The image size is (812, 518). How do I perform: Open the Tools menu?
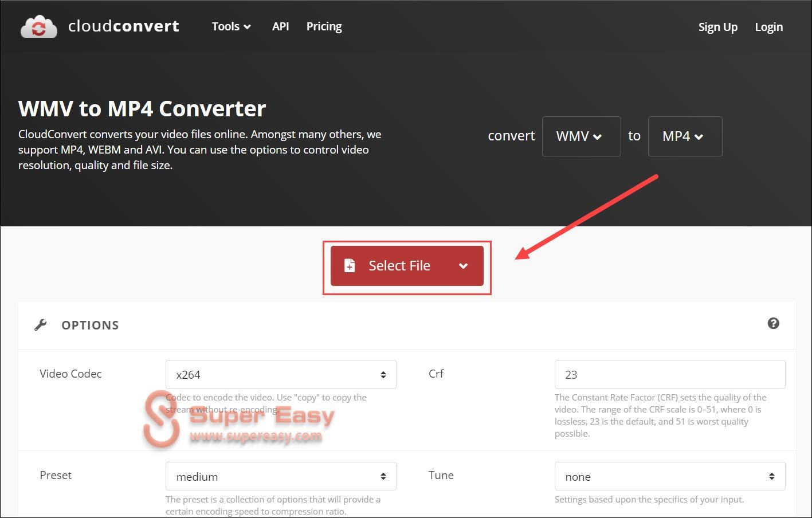click(x=231, y=26)
